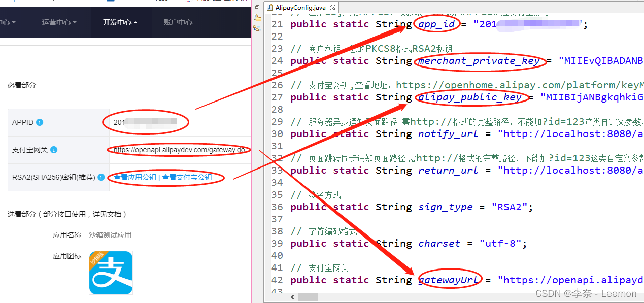Click the Alipay sandbox app icon image
The height and width of the screenshot is (303, 644).
(x=111, y=273)
